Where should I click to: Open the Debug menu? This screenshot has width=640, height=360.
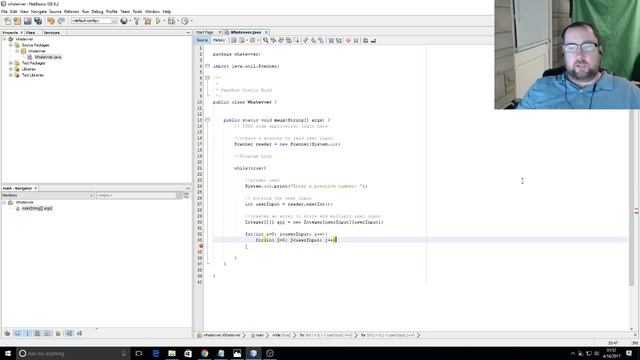97,11
